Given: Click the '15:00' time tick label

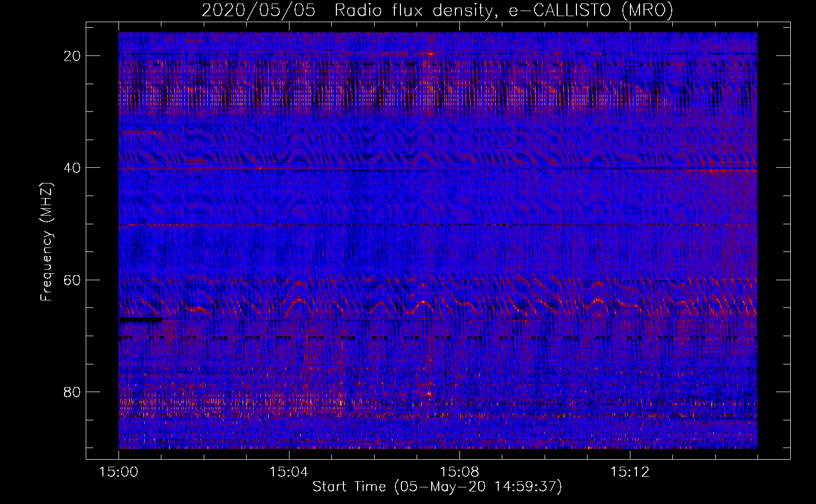Looking at the screenshot, I should click(x=119, y=472).
